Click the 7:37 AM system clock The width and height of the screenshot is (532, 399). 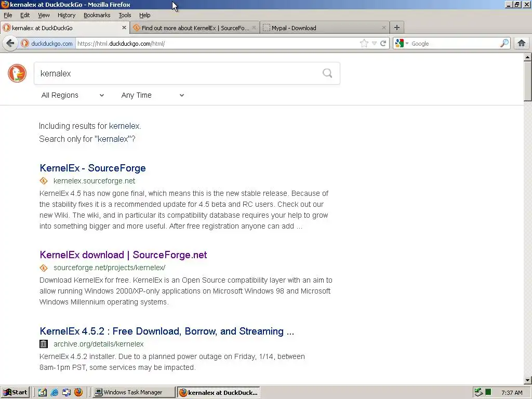(512, 393)
